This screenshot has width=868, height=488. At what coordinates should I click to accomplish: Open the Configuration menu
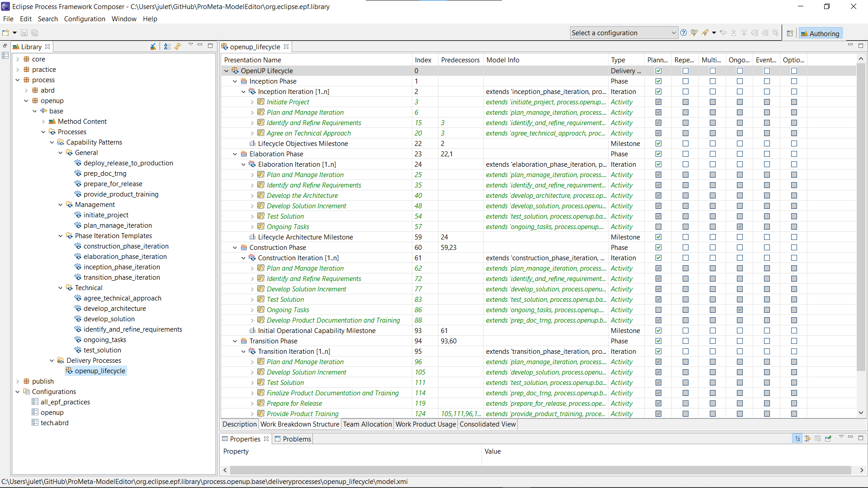tap(85, 19)
